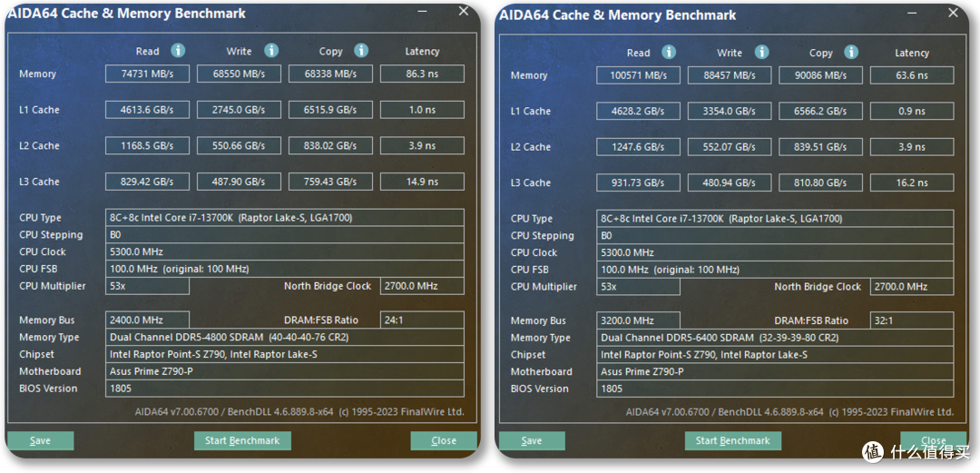The width and height of the screenshot is (980, 473).
Task: Close the left AIDA64 window with X
Action: [x=463, y=11]
